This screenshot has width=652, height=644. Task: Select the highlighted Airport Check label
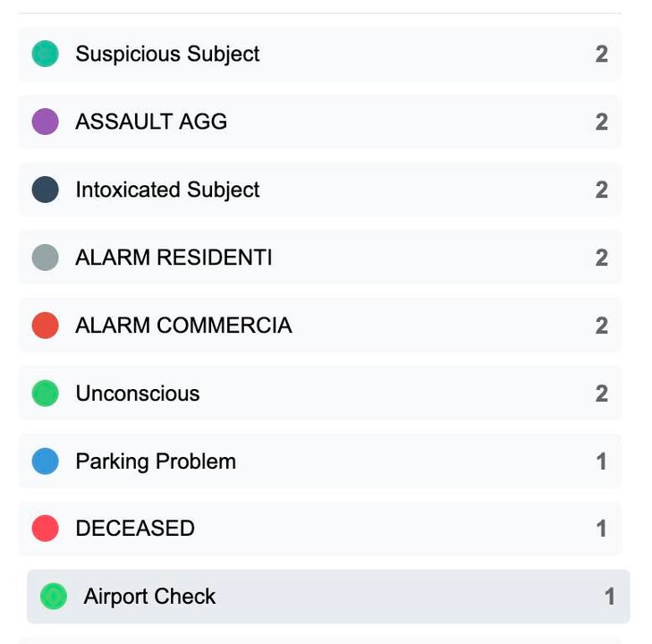coord(149,597)
